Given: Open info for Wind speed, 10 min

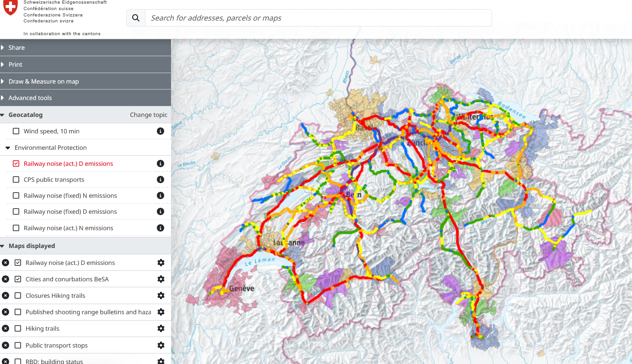Looking at the screenshot, I should coord(160,131).
